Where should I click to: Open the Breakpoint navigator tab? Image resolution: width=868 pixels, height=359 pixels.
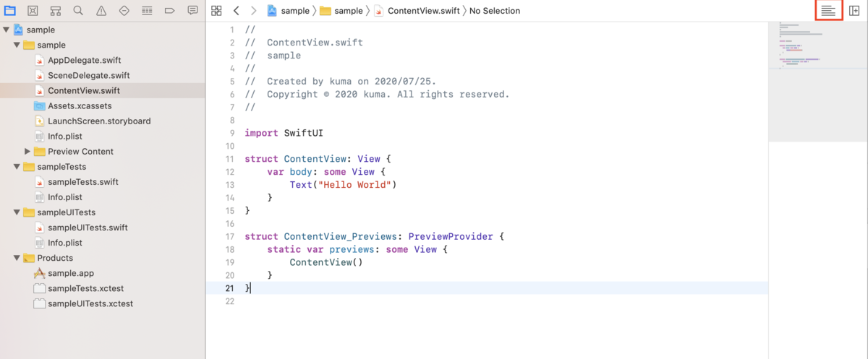170,11
